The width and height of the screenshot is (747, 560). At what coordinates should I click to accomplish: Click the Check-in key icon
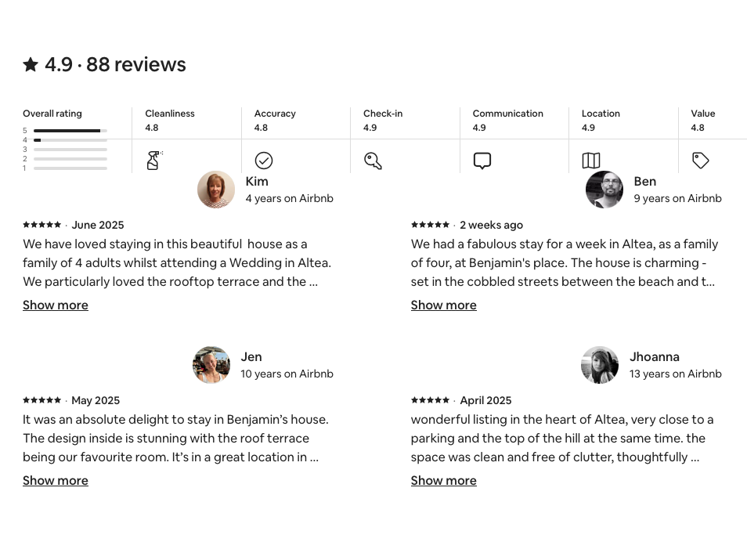[373, 161]
